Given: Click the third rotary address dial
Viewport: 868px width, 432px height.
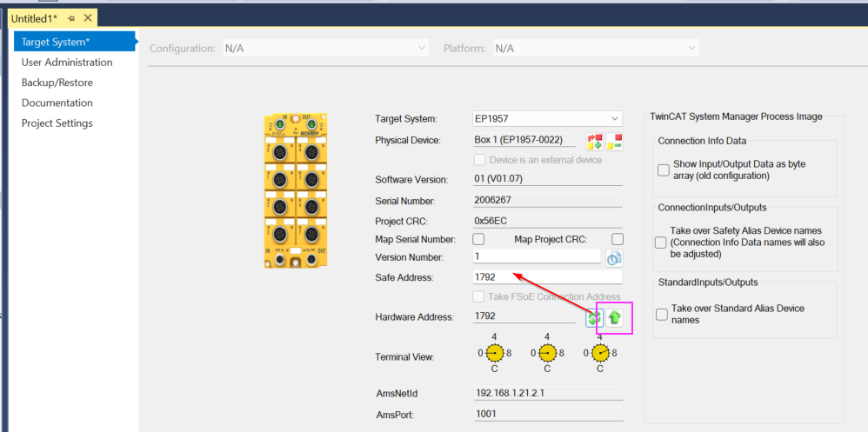Looking at the screenshot, I should click(x=599, y=352).
